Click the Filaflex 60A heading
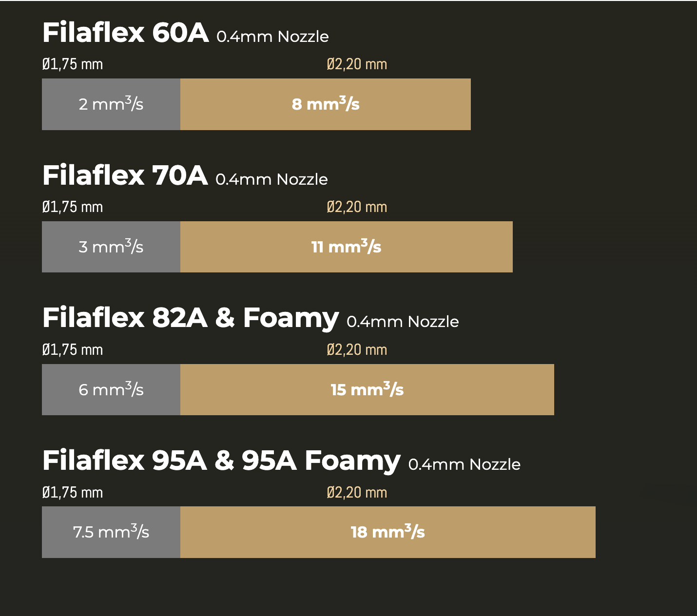This screenshot has width=697, height=616. pyautogui.click(x=125, y=33)
